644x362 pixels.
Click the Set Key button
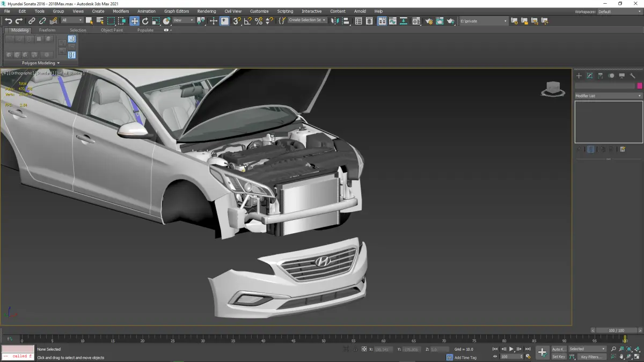click(x=559, y=357)
